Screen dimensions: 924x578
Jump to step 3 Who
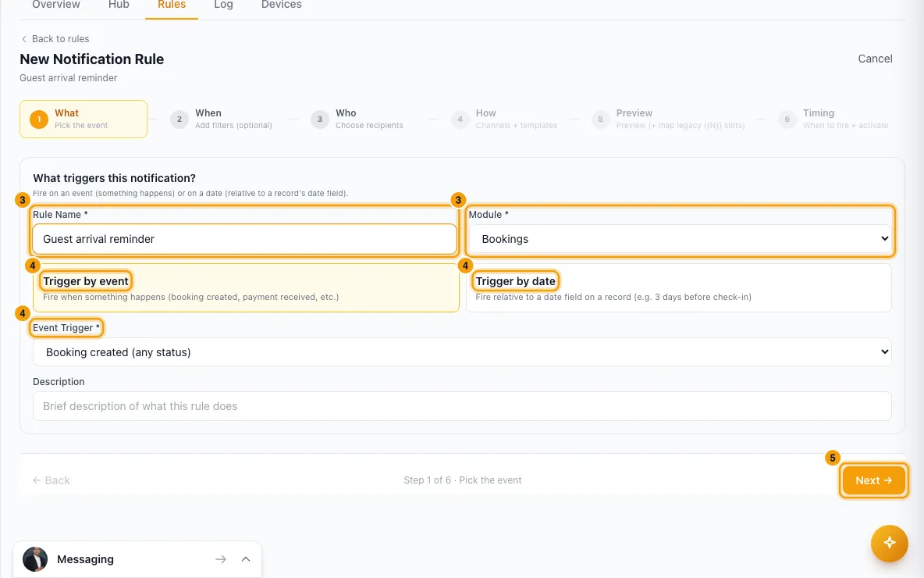(357, 120)
